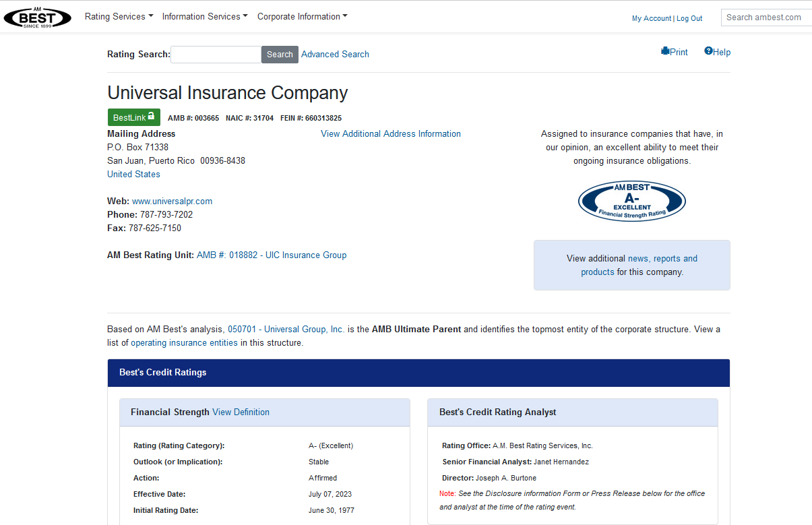Click FEIN # 660313825 text
The image size is (812, 525).
click(311, 118)
